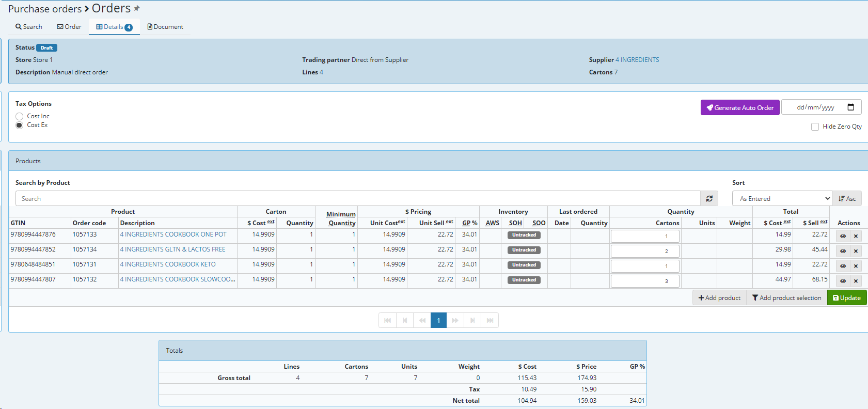View details for COOKBOOK ONE POT row
Screen dimensions: 868x409
(x=843, y=236)
